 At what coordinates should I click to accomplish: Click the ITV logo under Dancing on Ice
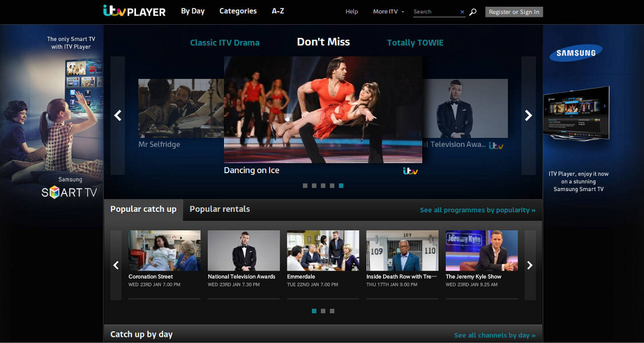pyautogui.click(x=410, y=171)
